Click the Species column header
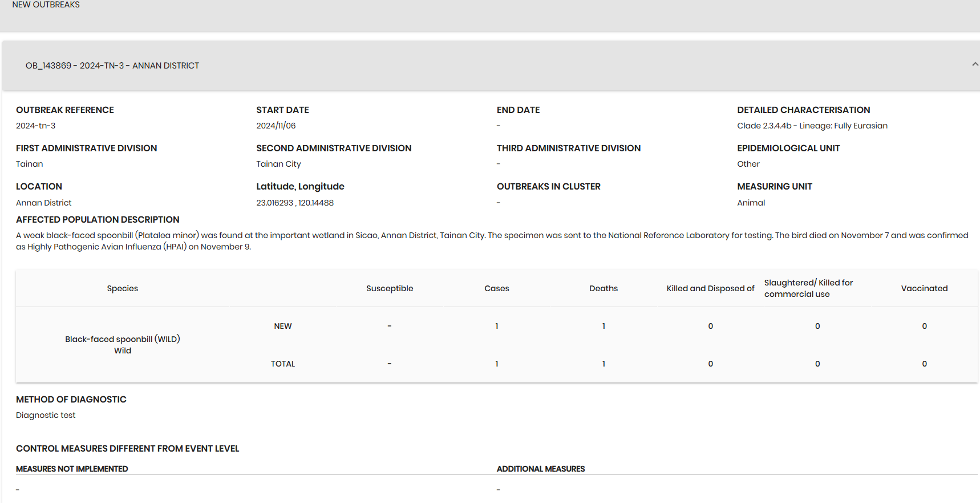The height and width of the screenshot is (503, 980). point(123,288)
